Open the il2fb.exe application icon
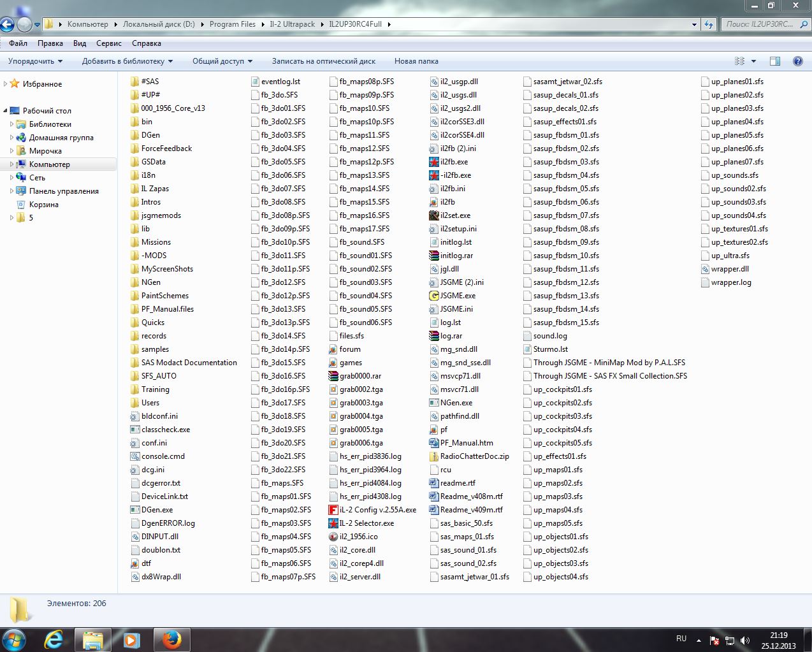 coord(434,162)
